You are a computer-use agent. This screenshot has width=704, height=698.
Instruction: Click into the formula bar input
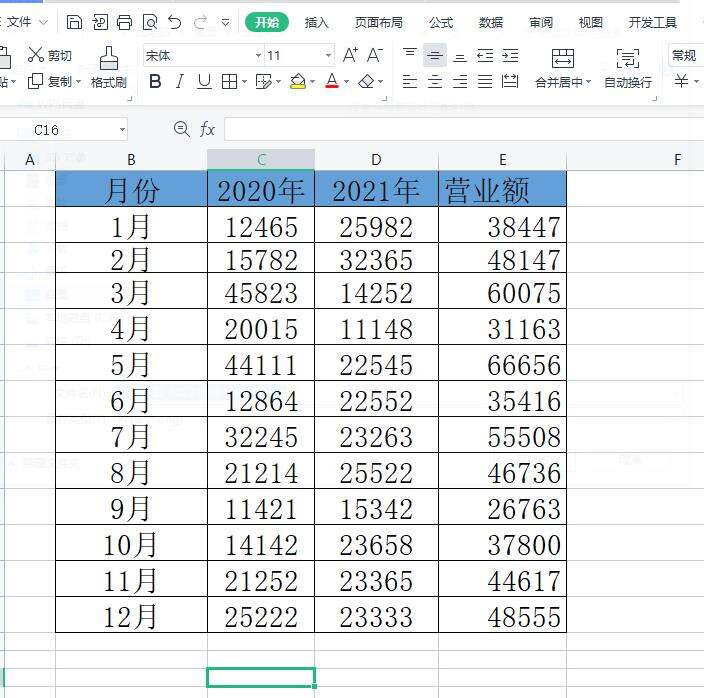point(464,129)
